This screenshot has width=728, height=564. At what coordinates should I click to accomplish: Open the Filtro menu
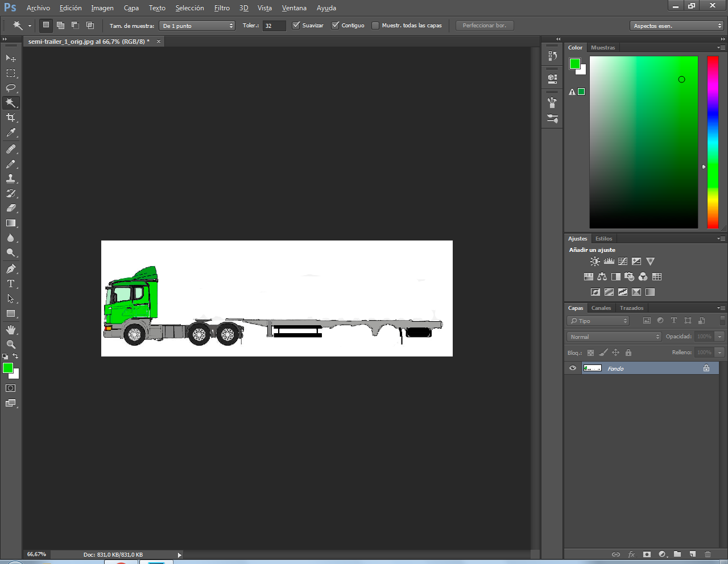click(x=222, y=8)
